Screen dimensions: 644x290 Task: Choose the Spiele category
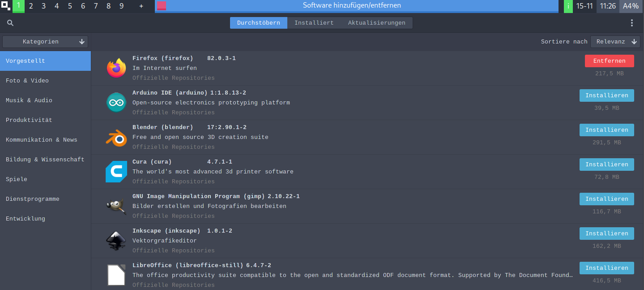(x=17, y=179)
